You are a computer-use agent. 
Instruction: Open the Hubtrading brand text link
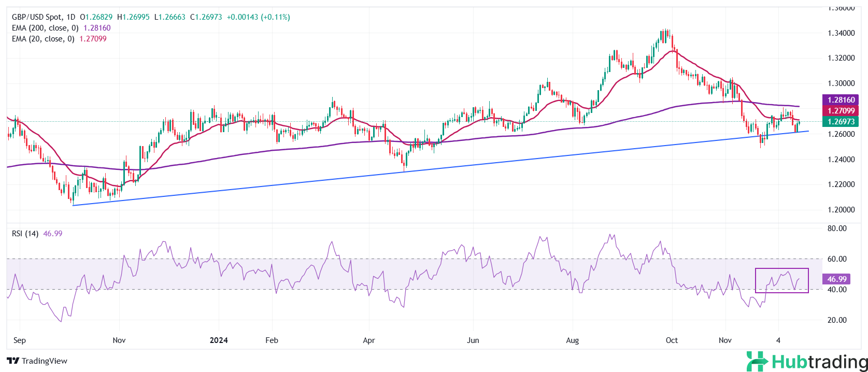click(820, 361)
